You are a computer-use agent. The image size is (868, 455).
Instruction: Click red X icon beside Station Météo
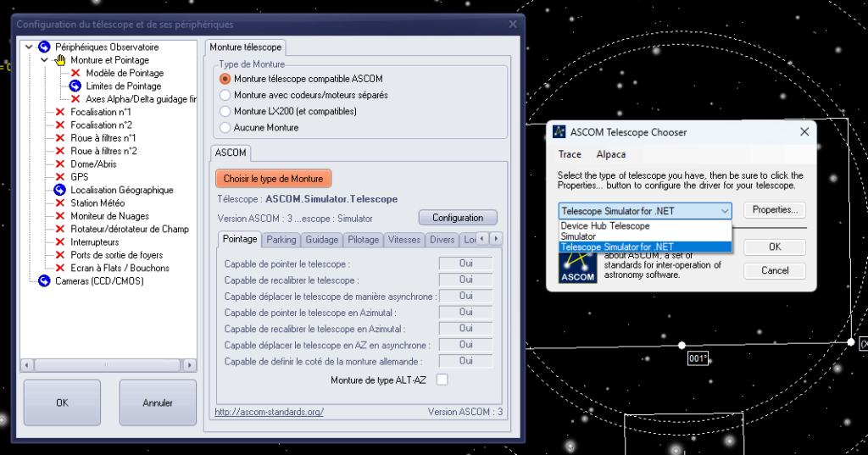(60, 203)
